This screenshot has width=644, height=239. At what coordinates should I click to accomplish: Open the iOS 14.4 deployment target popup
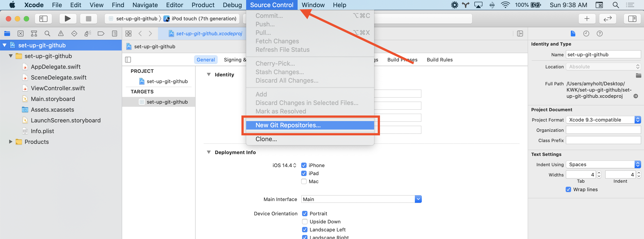point(284,166)
